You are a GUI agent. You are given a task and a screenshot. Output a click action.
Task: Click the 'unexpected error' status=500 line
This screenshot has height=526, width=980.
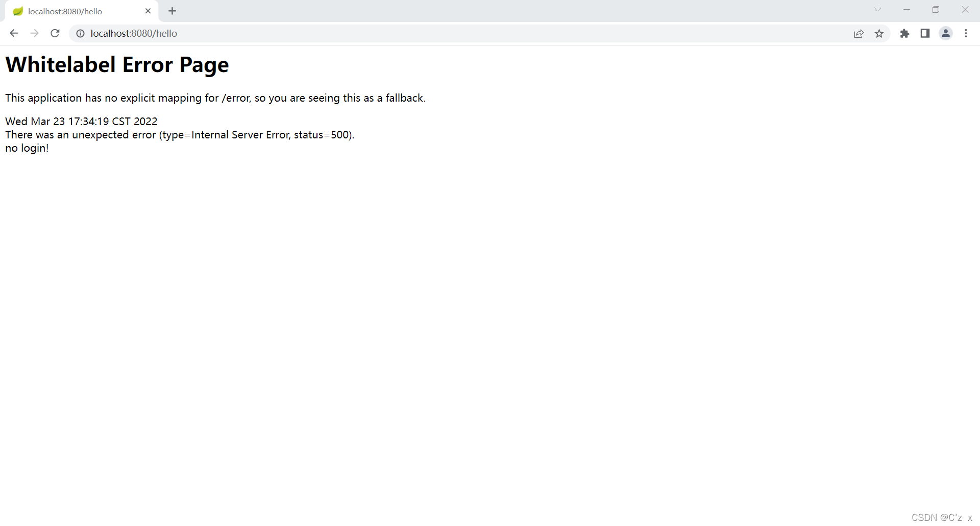click(180, 135)
